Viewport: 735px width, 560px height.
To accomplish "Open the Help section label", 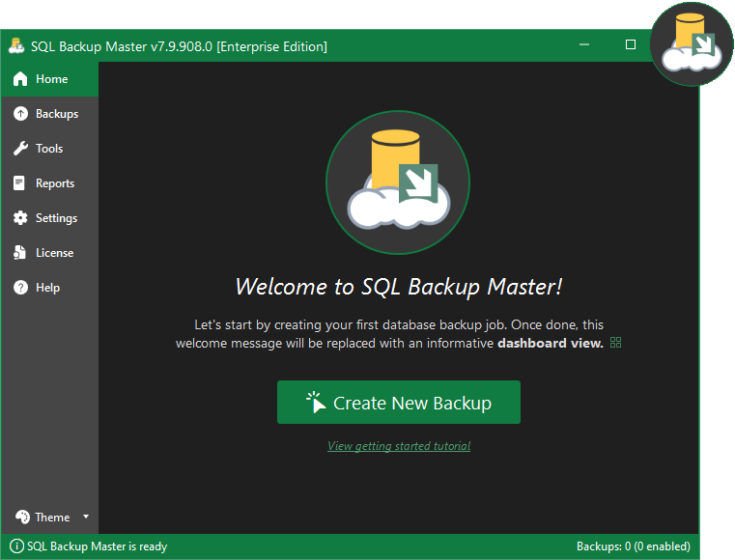I will [x=48, y=288].
